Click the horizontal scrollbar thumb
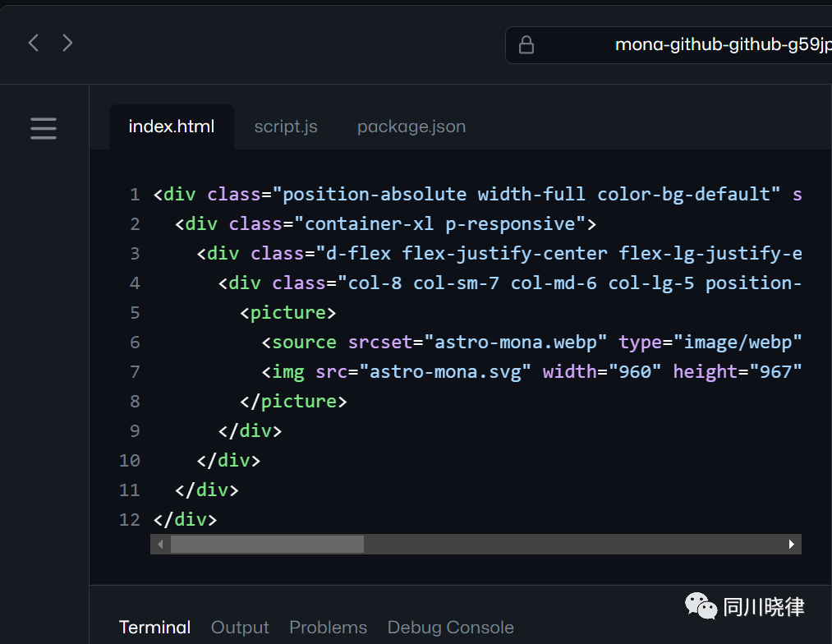Image resolution: width=832 pixels, height=644 pixels. [x=267, y=544]
